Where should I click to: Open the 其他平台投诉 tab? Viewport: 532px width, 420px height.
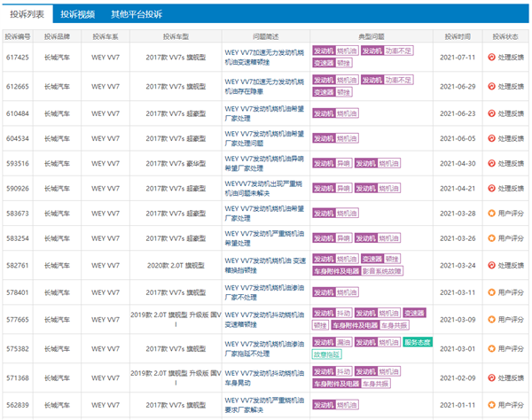(137, 14)
